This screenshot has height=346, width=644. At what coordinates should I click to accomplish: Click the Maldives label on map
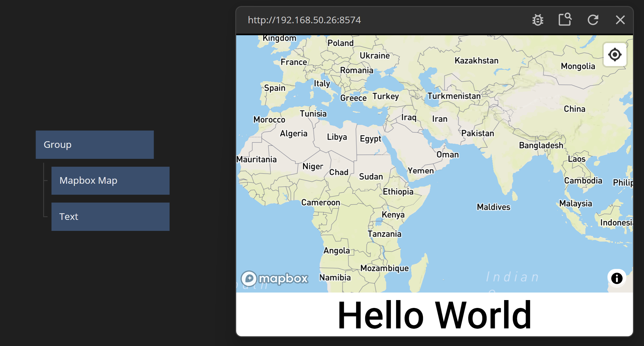tap(493, 207)
